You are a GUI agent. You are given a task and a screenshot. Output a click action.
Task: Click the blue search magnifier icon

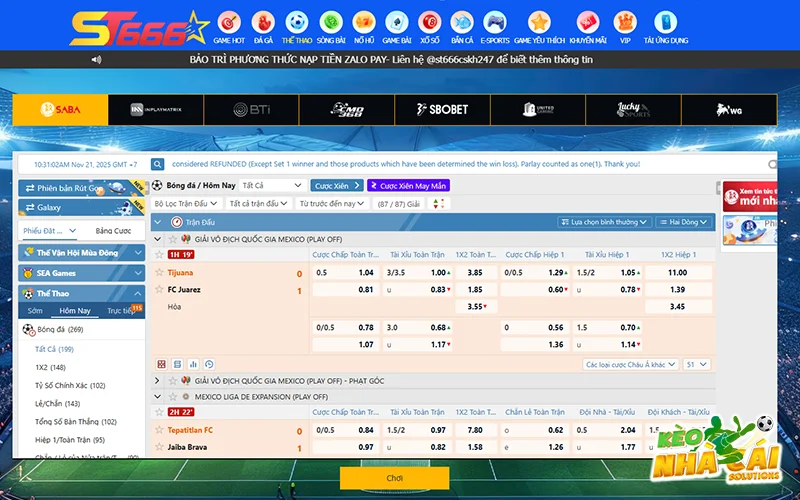point(157,164)
